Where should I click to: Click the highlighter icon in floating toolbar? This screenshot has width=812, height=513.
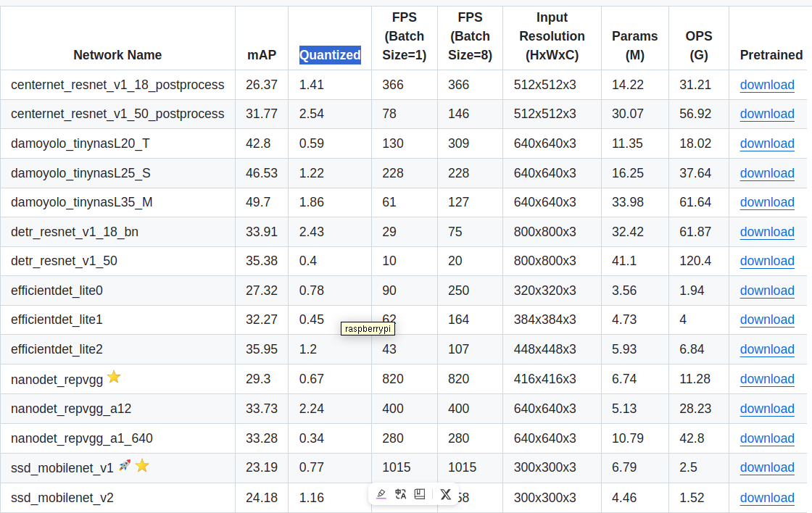(x=381, y=494)
